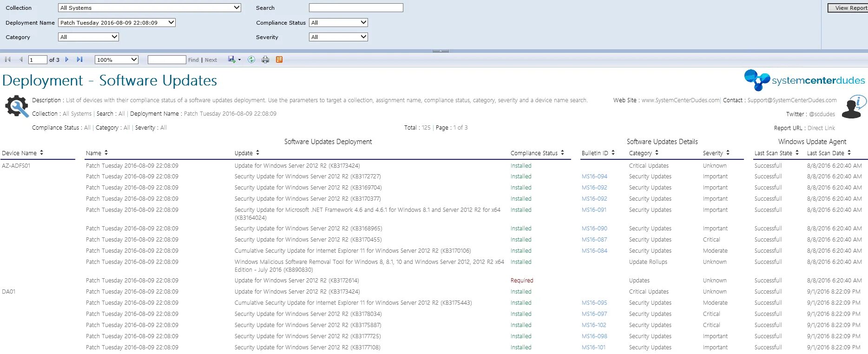Click Cumulative Security Update KB3175443 text

(x=353, y=303)
